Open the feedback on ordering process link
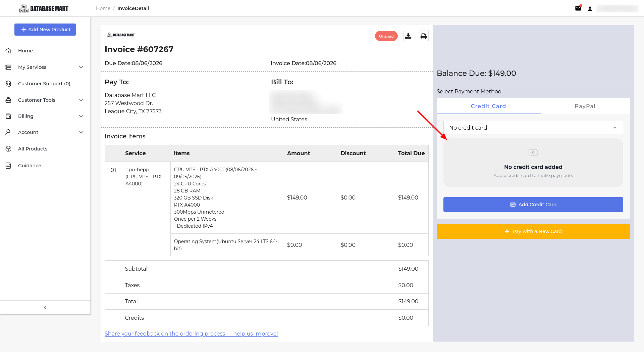 pyautogui.click(x=191, y=334)
